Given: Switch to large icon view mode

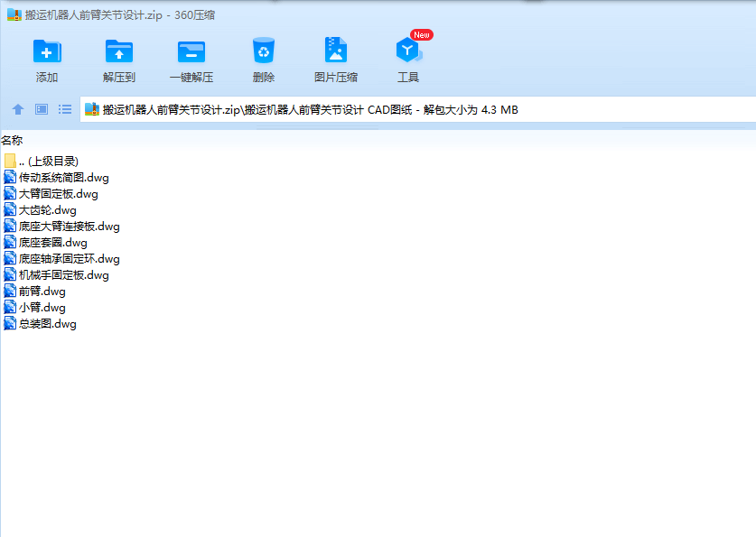Looking at the screenshot, I should click(x=42, y=109).
